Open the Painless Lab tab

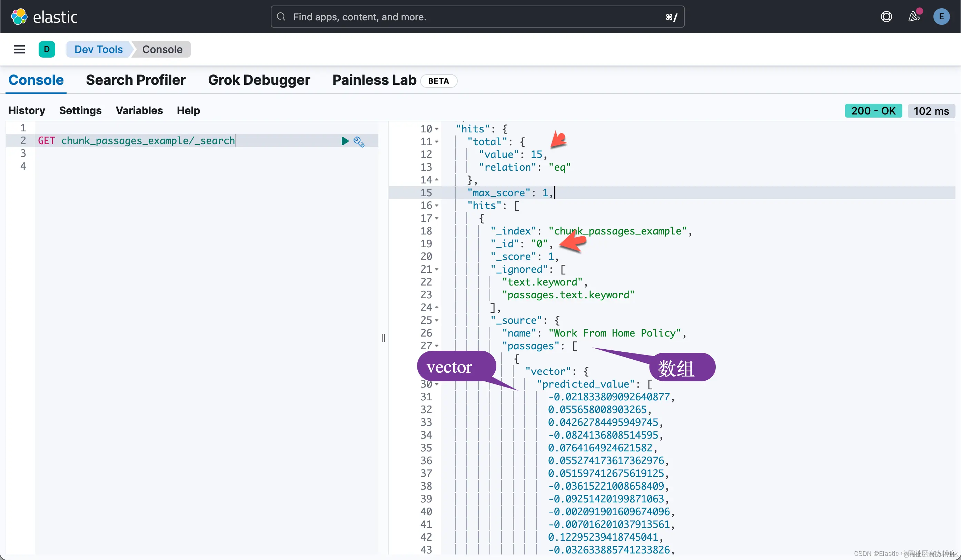pyautogui.click(x=374, y=80)
